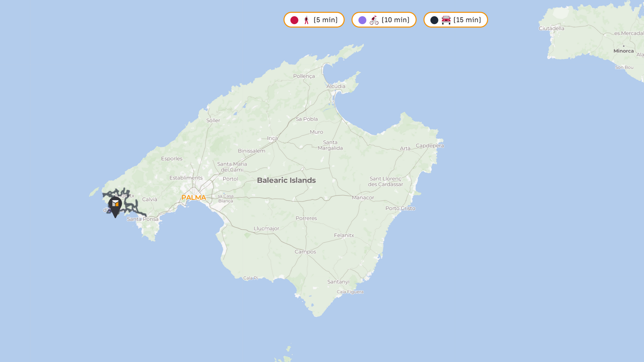This screenshot has height=362, width=644.
Task: Click the orange PALMA city label
Action: [x=194, y=197]
